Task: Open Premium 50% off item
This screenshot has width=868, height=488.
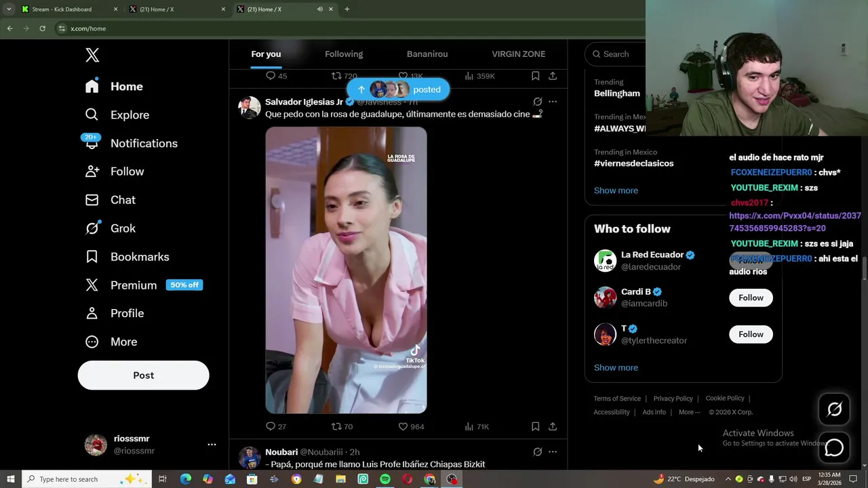Action: tap(144, 285)
